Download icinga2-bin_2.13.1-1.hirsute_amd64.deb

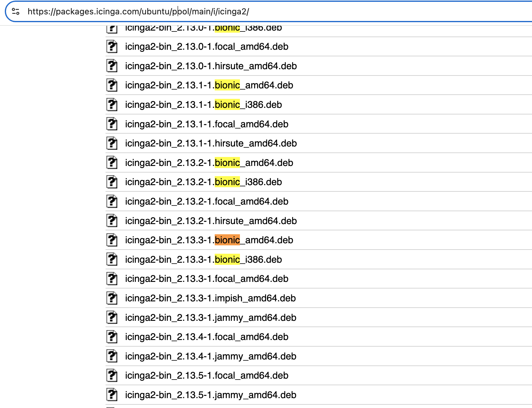pyautogui.click(x=211, y=143)
